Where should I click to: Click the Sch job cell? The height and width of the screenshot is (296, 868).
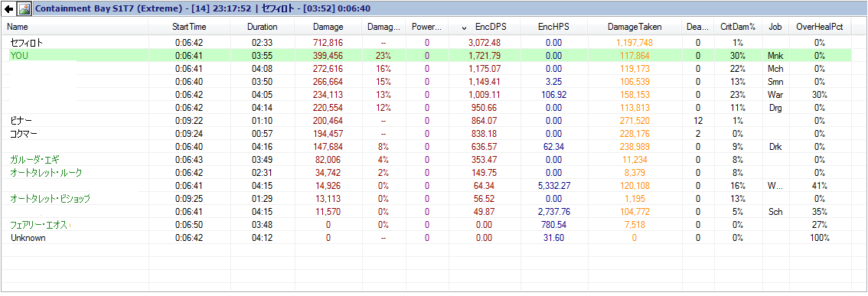click(x=775, y=211)
